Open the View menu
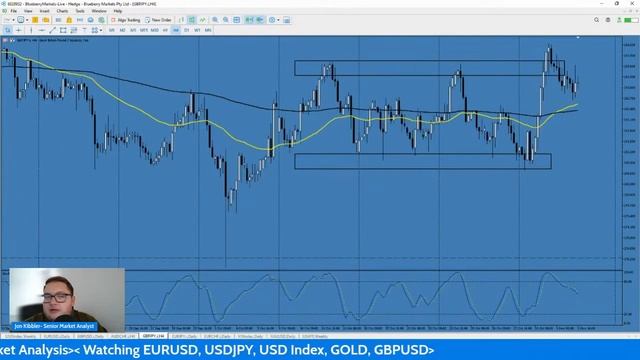This screenshot has width=640, height=360. 28,11
